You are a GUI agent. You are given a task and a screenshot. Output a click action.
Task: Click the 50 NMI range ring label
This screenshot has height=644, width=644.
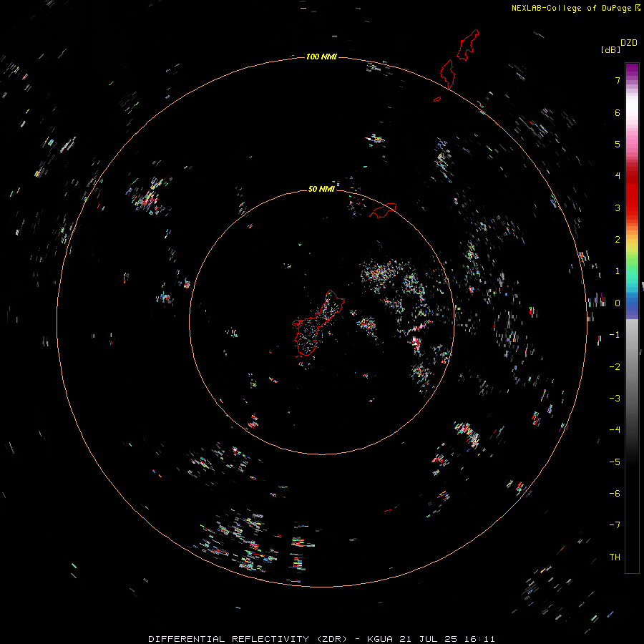(321, 189)
